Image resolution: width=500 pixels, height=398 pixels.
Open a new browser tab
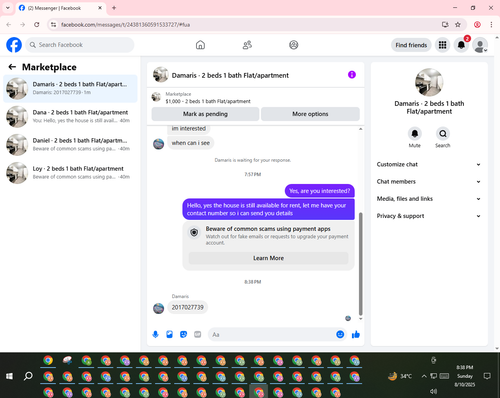pos(114,8)
